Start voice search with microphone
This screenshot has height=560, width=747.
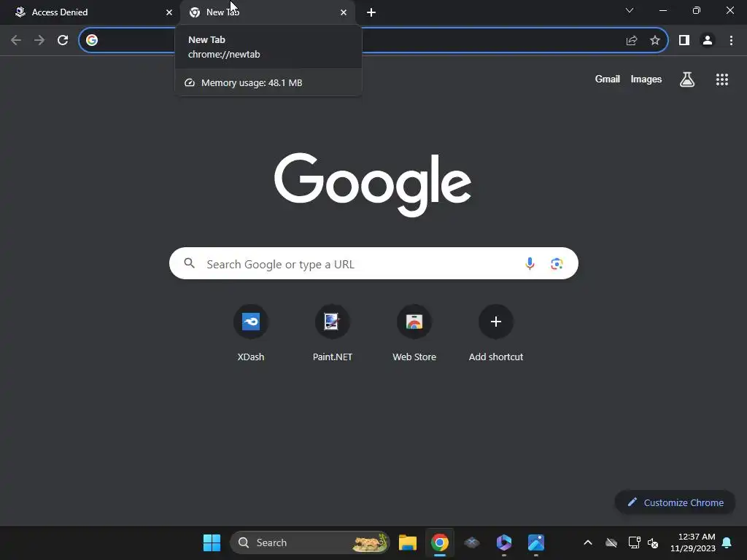click(x=530, y=263)
